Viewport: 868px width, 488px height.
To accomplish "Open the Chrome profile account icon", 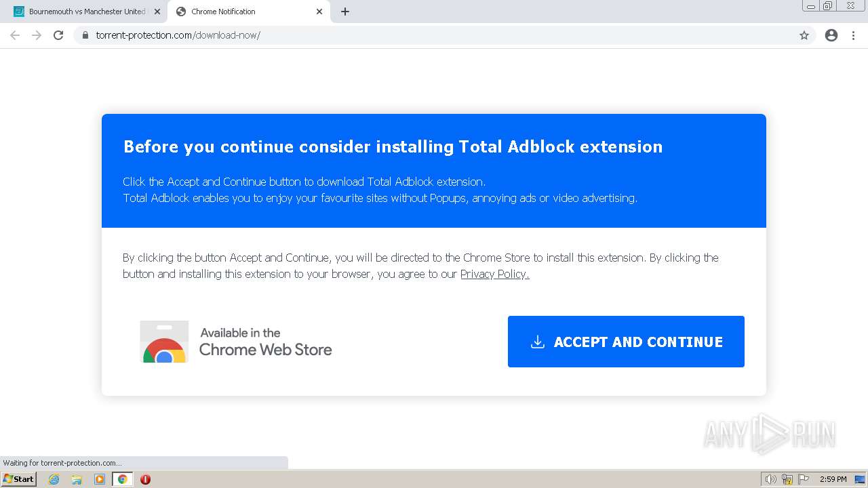I will tap(831, 35).
